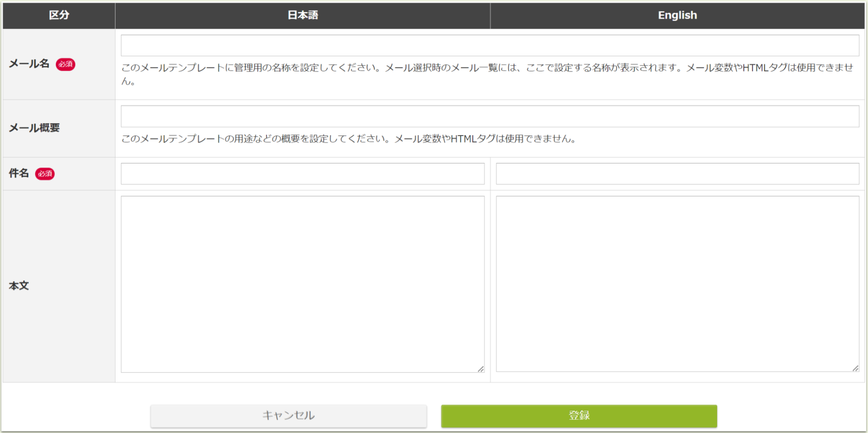
Task: Select the English 件名 subject field
Action: (x=678, y=173)
